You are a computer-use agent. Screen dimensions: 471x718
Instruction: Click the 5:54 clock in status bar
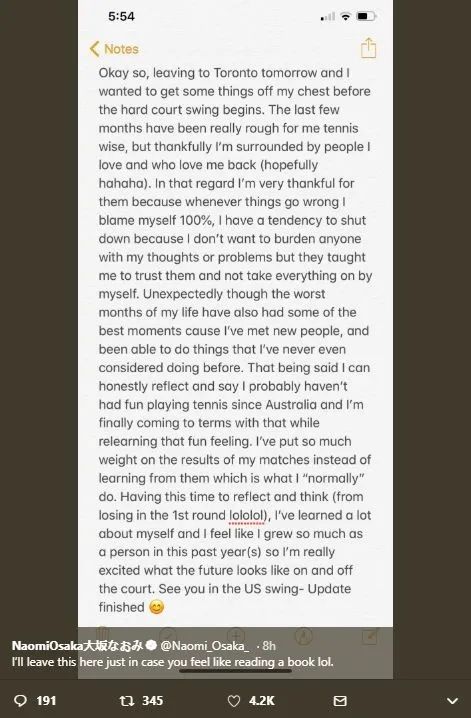pos(121,16)
